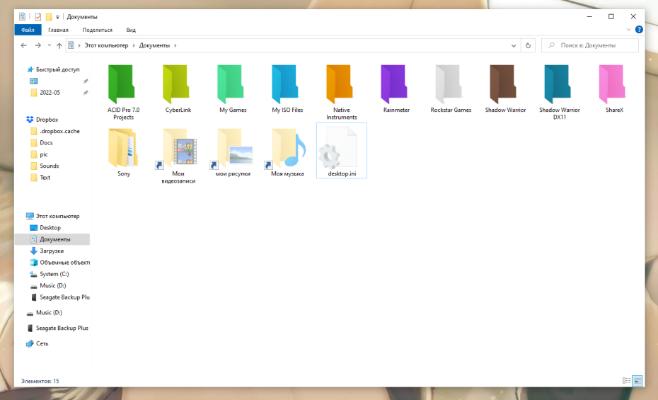Expand chevron after Этот компьютер in address bar
This screenshot has height=400, width=658.
(134, 45)
